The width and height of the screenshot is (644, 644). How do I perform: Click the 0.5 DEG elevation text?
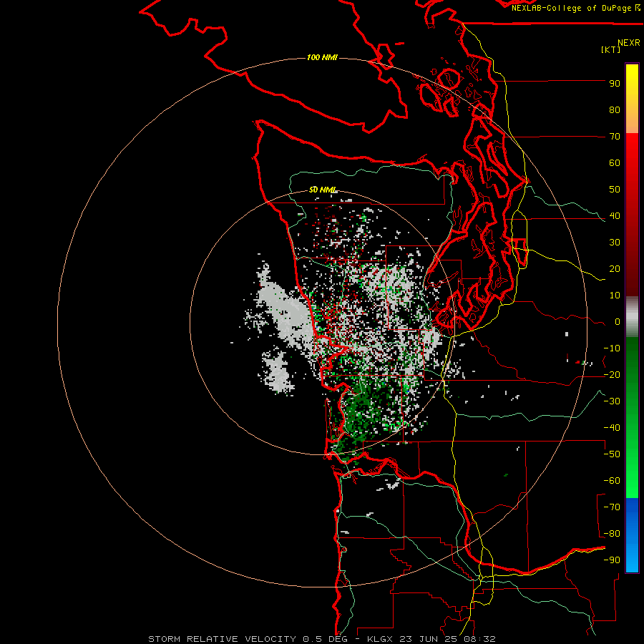point(325,639)
